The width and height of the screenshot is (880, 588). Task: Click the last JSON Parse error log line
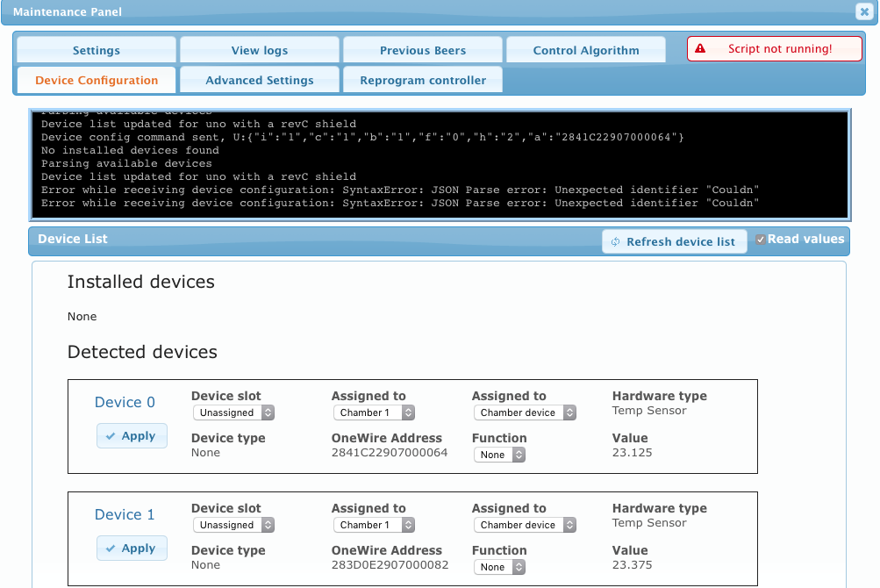400,203
